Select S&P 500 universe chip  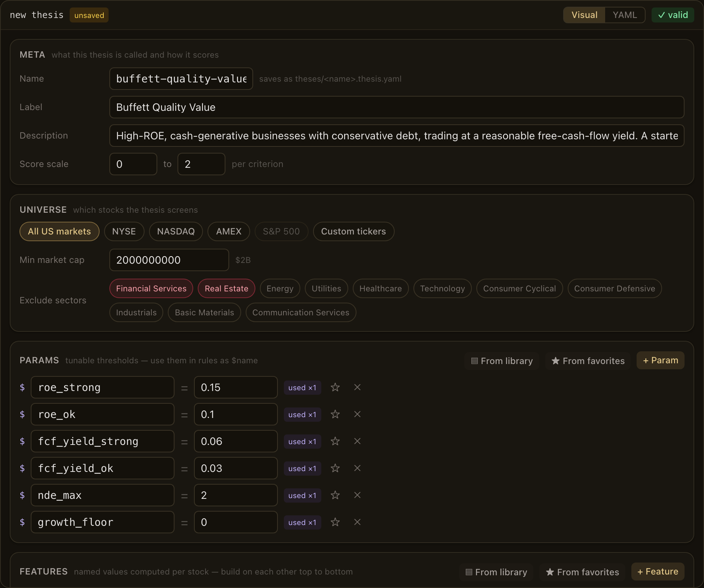point(281,231)
